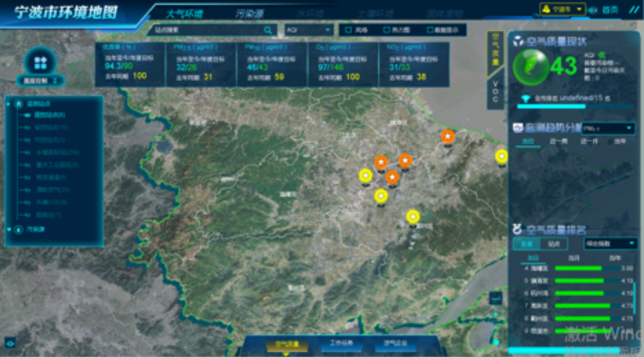644x357 pixels.
Task: Select the southernmost yellow station marker
Action: pos(412,216)
